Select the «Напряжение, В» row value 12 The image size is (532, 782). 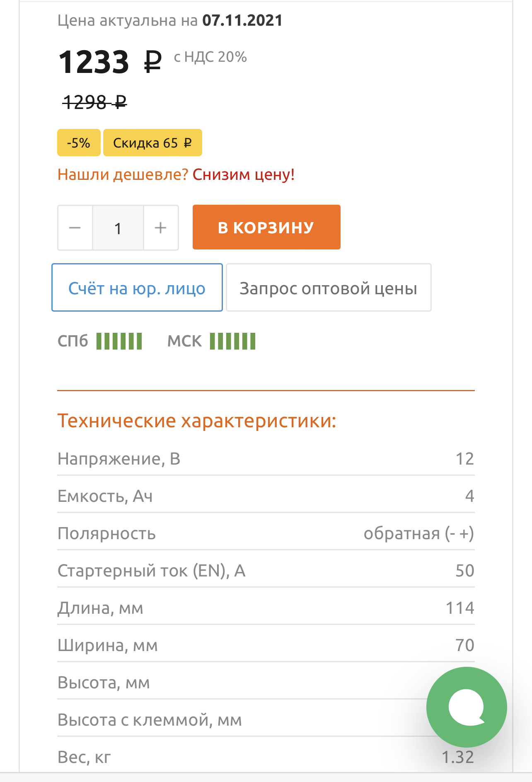click(464, 459)
